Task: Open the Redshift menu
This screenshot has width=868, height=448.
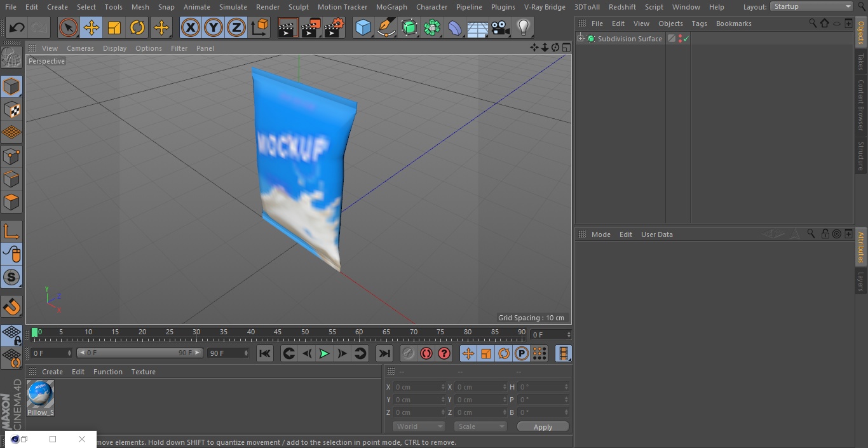Action: click(622, 7)
